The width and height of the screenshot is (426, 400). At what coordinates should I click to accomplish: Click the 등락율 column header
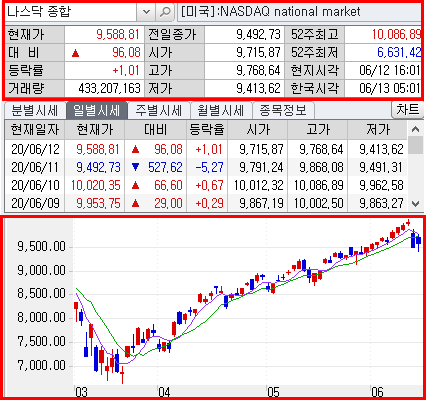pos(207,130)
